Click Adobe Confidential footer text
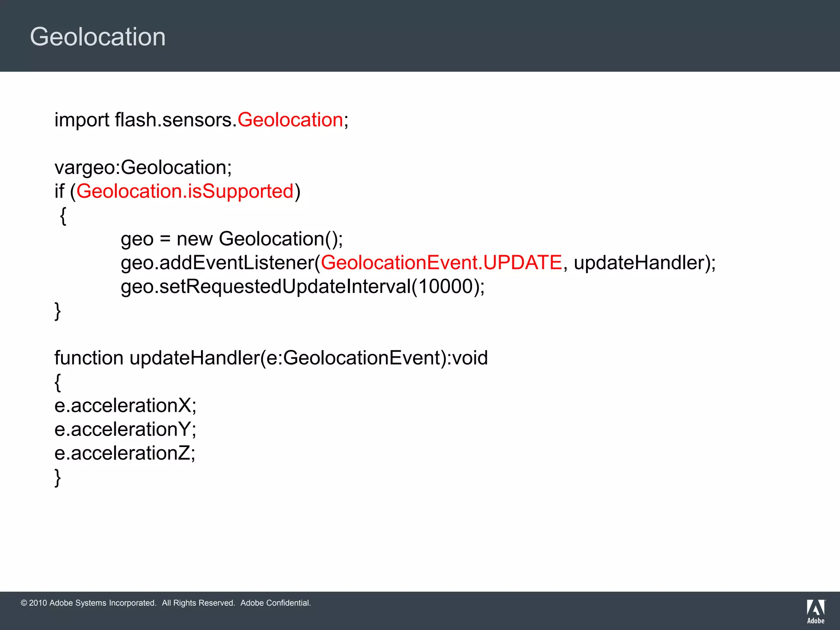Screen dimensions: 840x630 coord(276,603)
